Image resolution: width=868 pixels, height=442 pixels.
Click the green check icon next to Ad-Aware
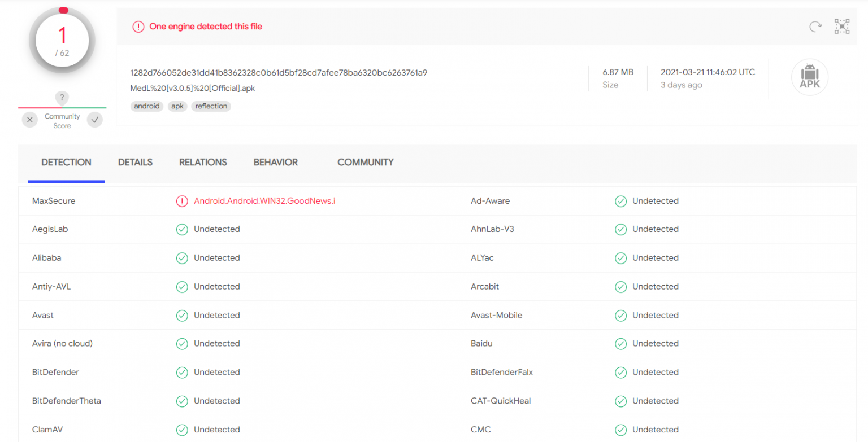(620, 201)
